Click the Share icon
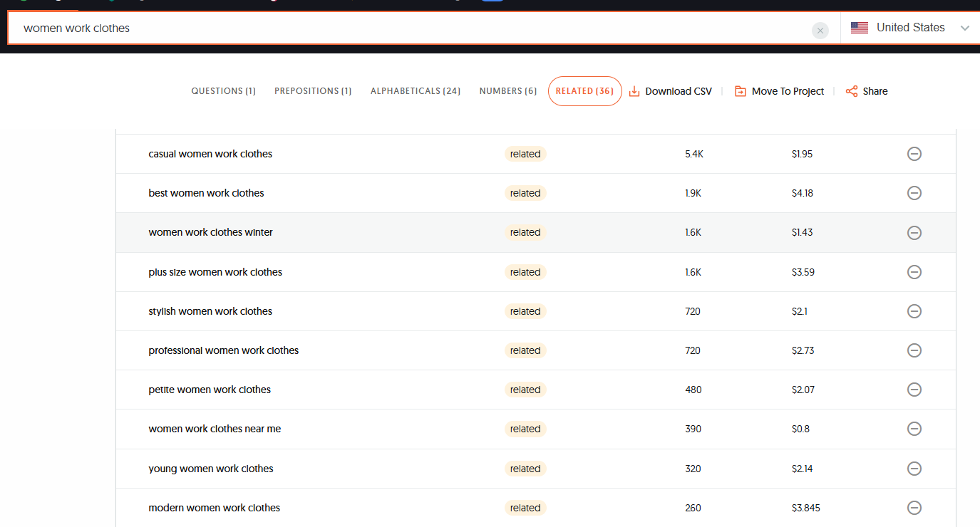980x527 pixels. coord(852,91)
